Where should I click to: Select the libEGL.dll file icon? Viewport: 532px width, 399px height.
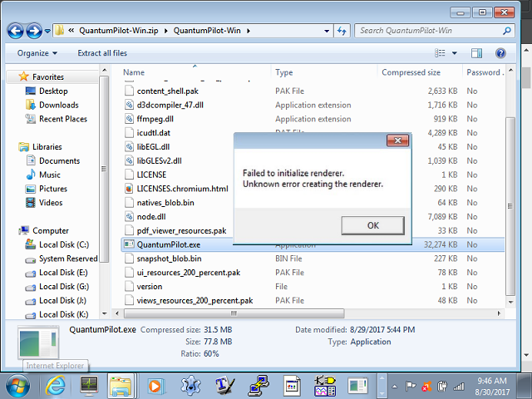(x=129, y=147)
